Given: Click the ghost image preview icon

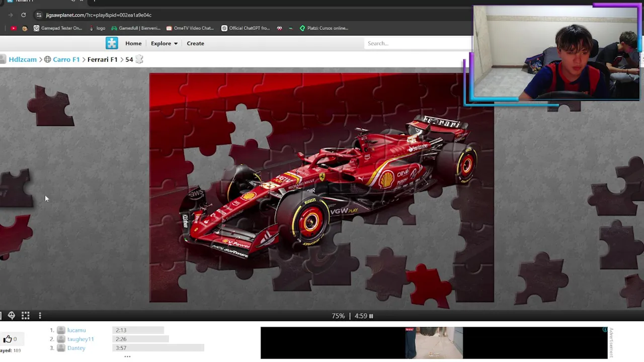Looking at the screenshot, I should coord(11,316).
